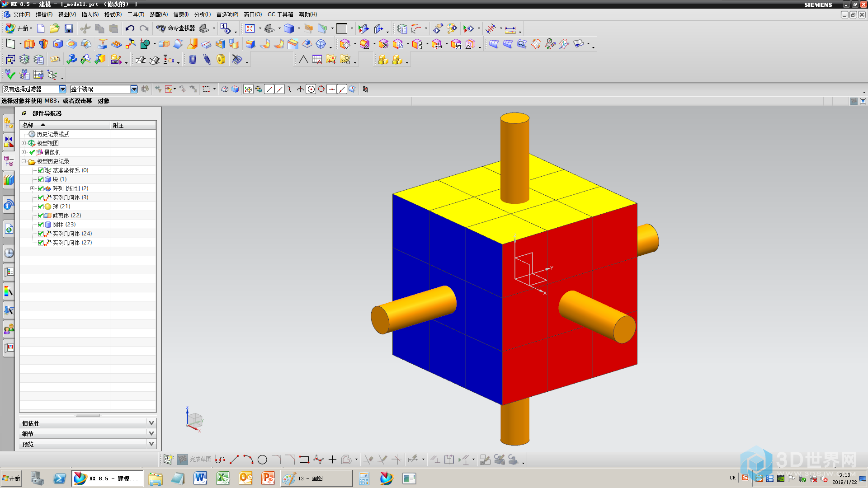The height and width of the screenshot is (488, 868).
Task: Toggle checkbox for 圆柱 (23)
Action: (x=41, y=225)
